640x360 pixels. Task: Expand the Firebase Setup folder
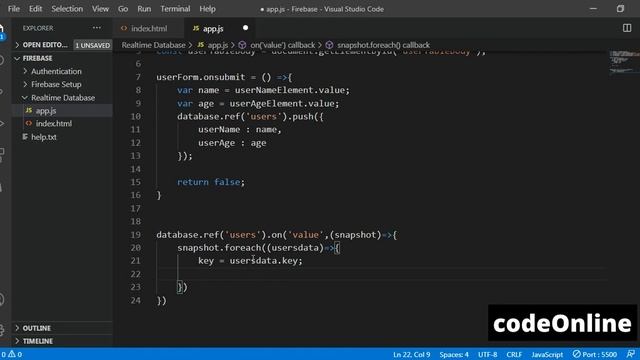[x=56, y=84]
